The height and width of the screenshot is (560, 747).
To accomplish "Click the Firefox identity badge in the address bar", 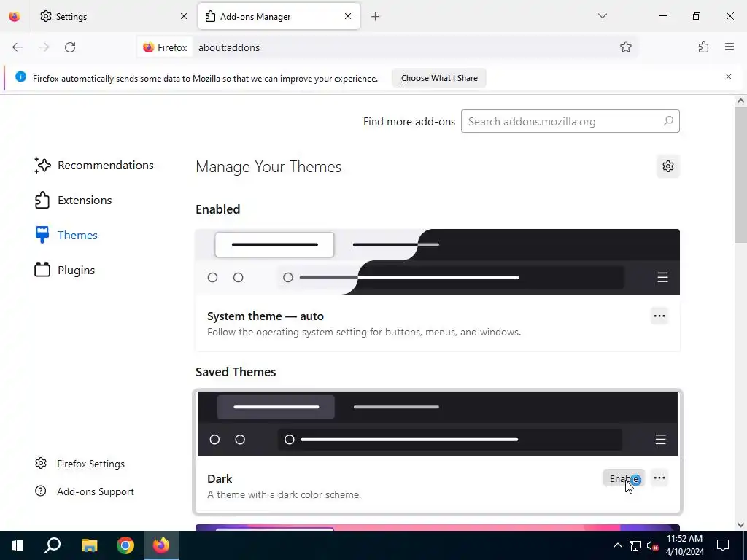I will tap(166, 47).
